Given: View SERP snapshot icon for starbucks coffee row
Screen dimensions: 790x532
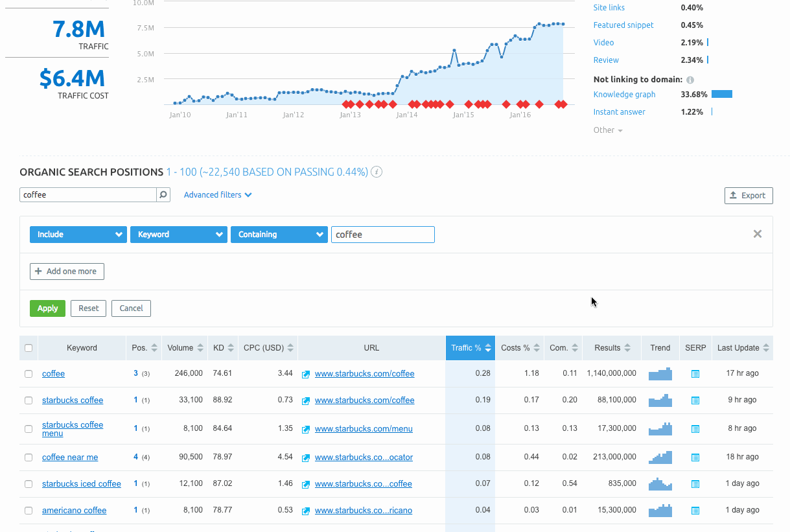Looking at the screenshot, I should (695, 400).
